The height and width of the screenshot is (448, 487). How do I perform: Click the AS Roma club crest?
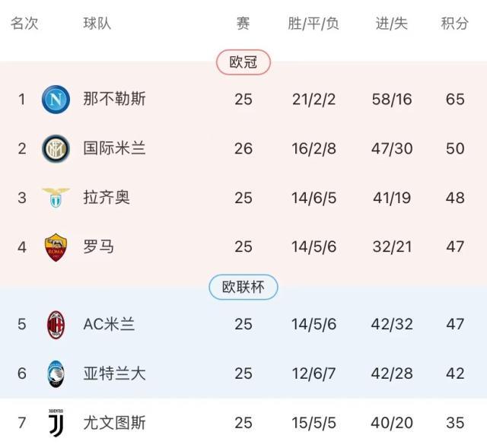(x=56, y=247)
